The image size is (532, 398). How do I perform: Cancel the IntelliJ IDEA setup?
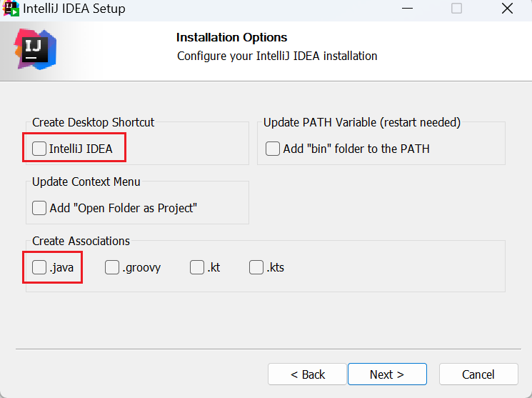coord(478,374)
